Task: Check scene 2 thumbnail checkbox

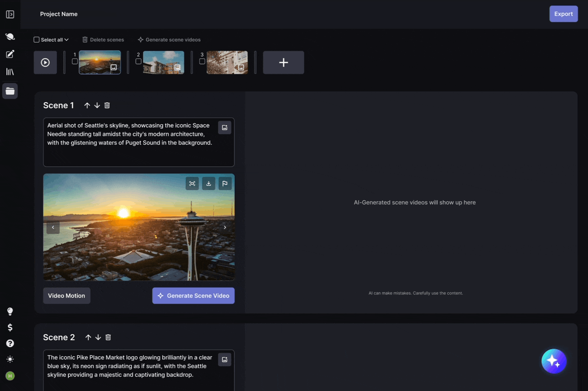Action: tap(139, 62)
